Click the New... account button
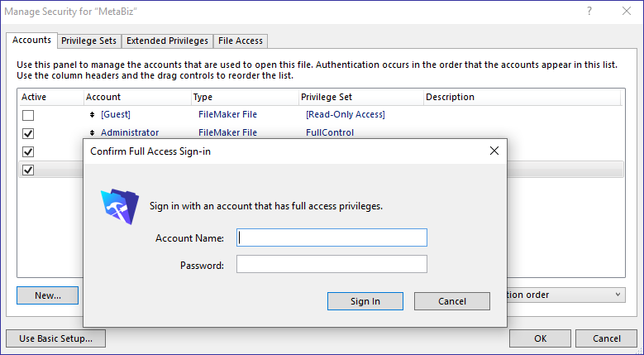 47,295
